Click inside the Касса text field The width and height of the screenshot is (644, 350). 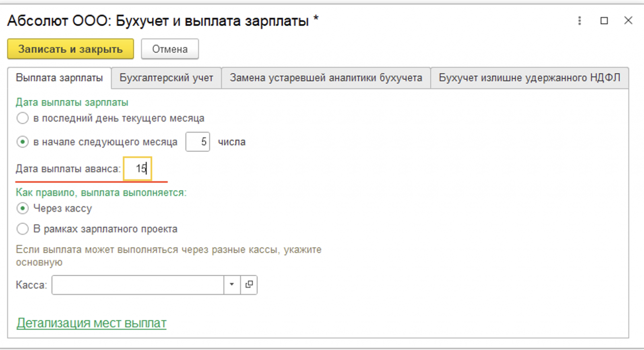[x=138, y=285]
